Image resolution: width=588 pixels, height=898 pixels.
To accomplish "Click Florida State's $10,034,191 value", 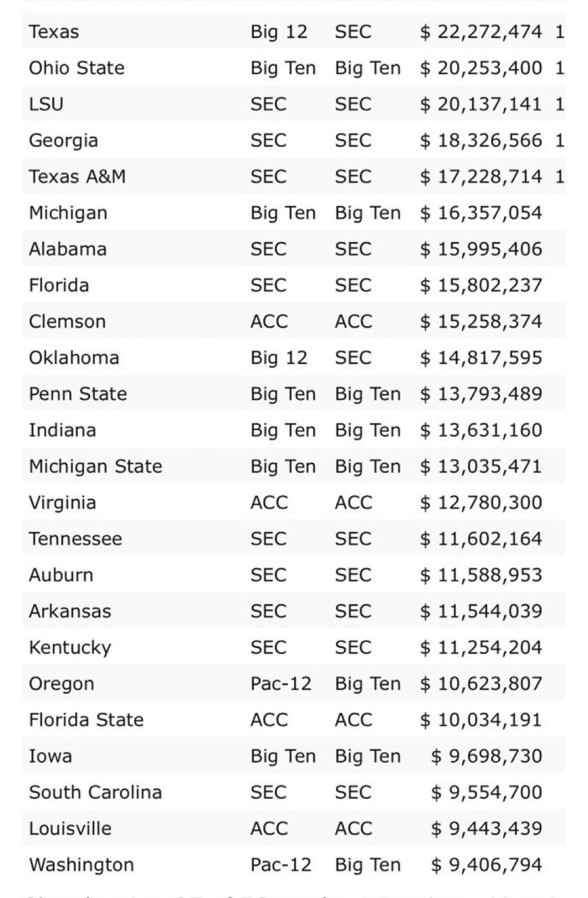I will coord(481,720).
